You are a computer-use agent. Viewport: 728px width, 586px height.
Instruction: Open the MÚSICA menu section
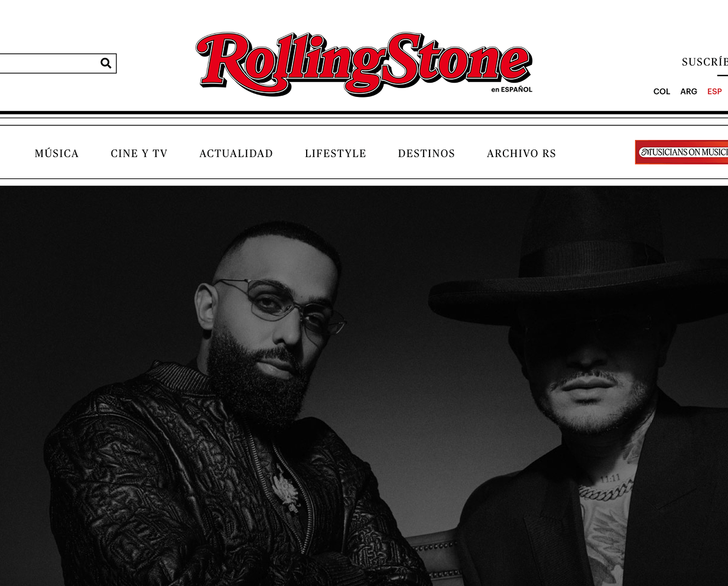57,154
